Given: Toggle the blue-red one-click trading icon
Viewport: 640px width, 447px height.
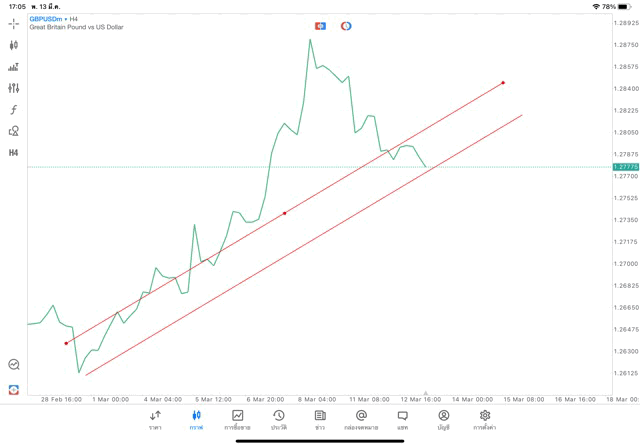Looking at the screenshot, I should (320, 26).
